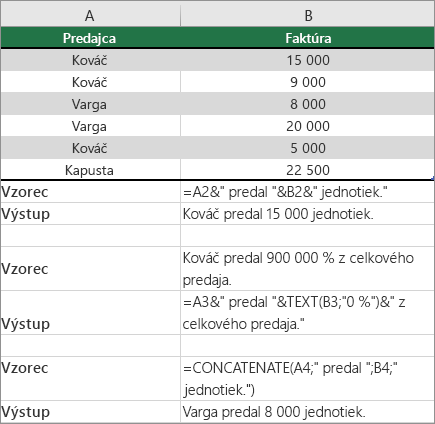This screenshot has width=435, height=424.
Task: Select column B header
Action: [307, 15]
